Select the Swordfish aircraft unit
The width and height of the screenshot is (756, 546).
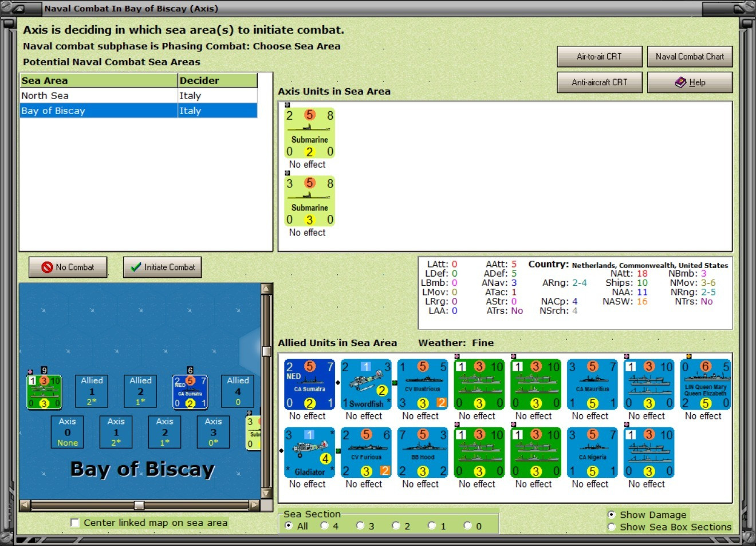pos(367,384)
